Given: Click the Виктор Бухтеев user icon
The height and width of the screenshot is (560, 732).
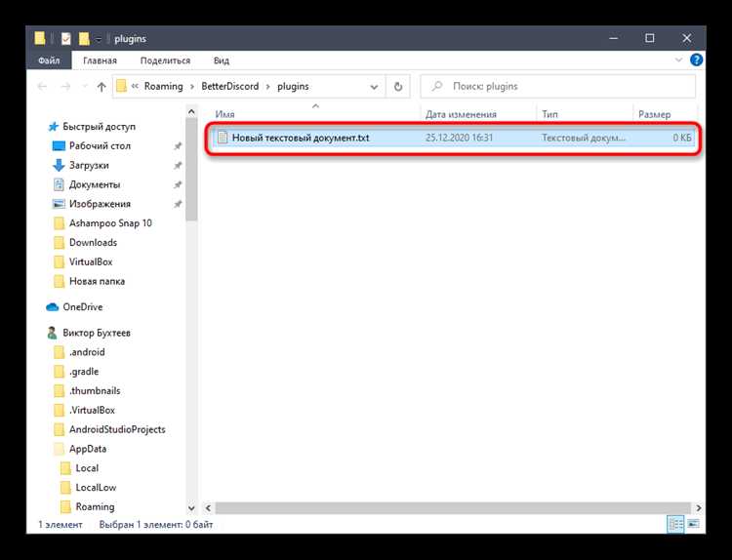Looking at the screenshot, I should pos(53,333).
